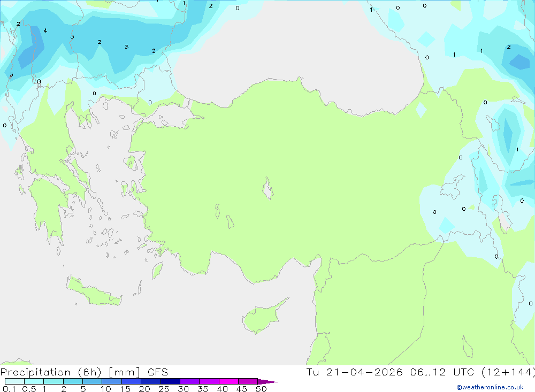Select the 30–35 mm violet legend swatch

(x=190, y=381)
